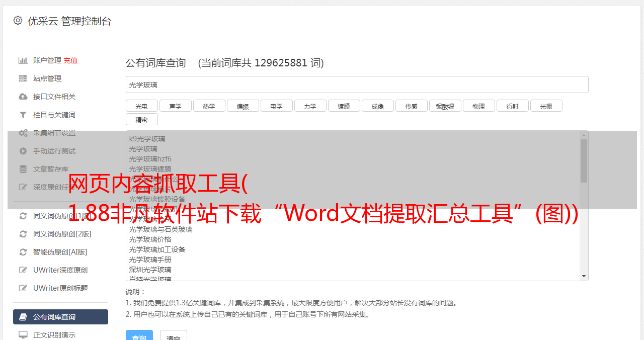Open the 公有词库查询 menu item

coord(60,317)
